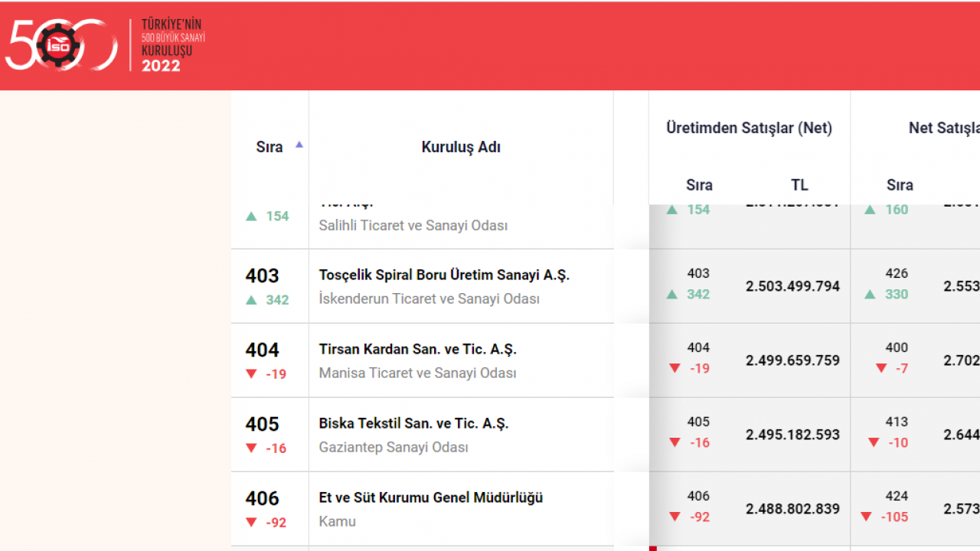
Task: Open Et ve Süt Kurumu Genel Müdürlüğü
Action: 430,497
